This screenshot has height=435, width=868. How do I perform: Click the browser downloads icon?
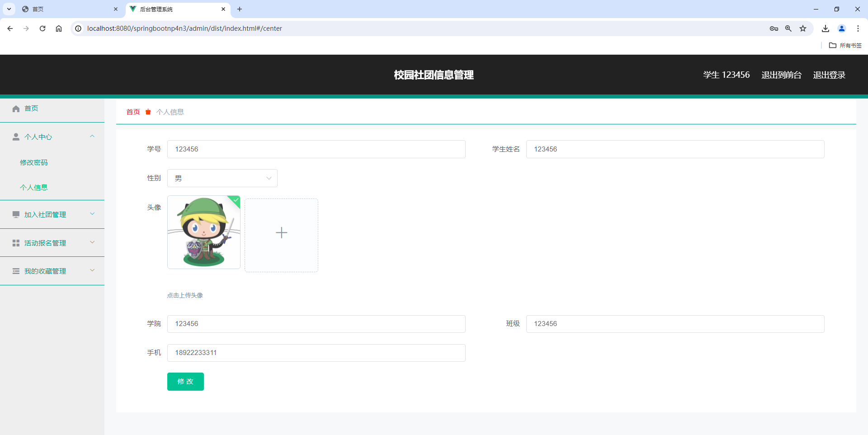click(x=826, y=28)
